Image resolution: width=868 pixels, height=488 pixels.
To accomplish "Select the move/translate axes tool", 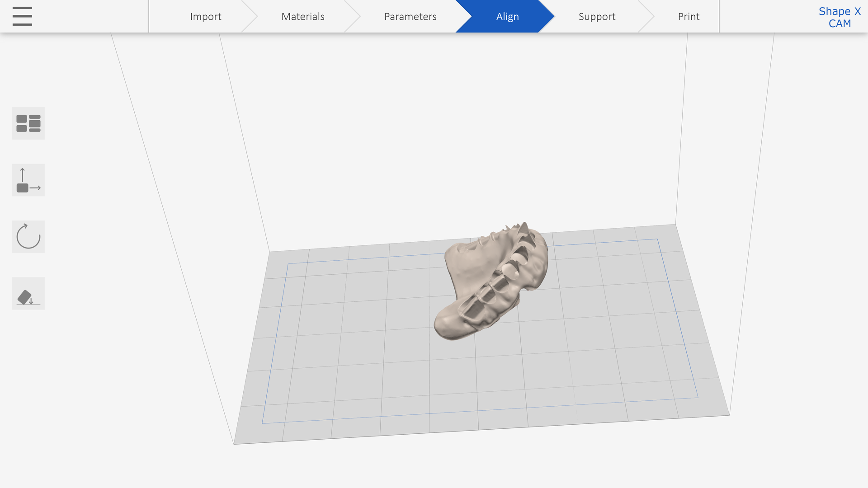I will [28, 180].
